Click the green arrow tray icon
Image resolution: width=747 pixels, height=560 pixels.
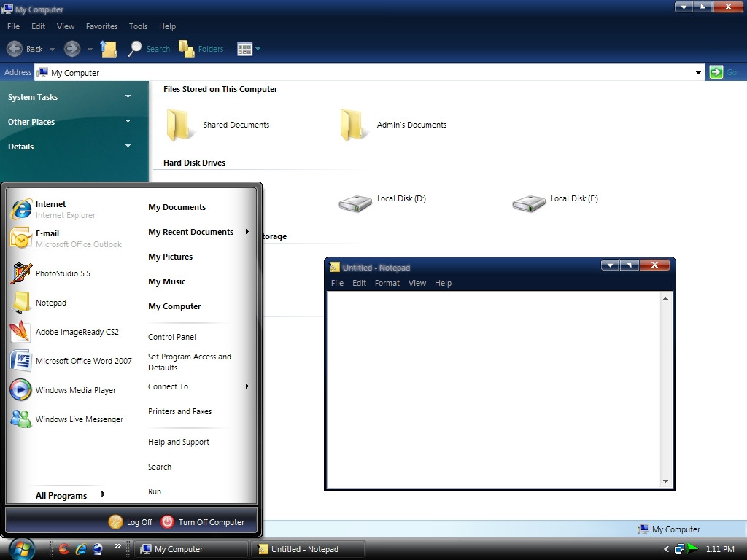pyautogui.click(x=693, y=548)
